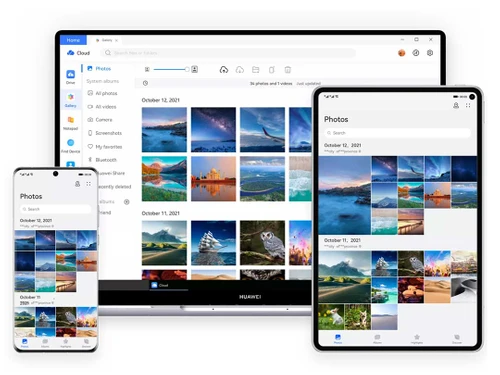Open the white rabbit photo on tablet
The height and width of the screenshot is (375, 500).
[331, 317]
